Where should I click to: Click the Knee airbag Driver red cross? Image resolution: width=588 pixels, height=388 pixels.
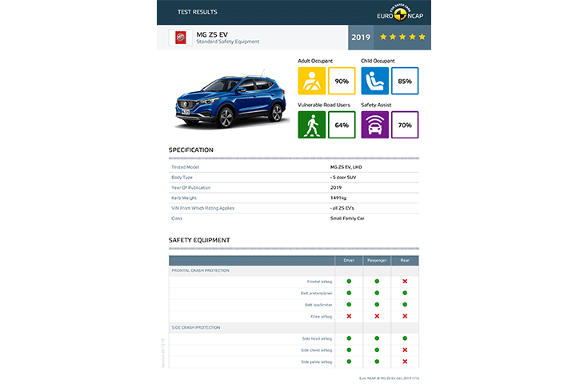349,316
